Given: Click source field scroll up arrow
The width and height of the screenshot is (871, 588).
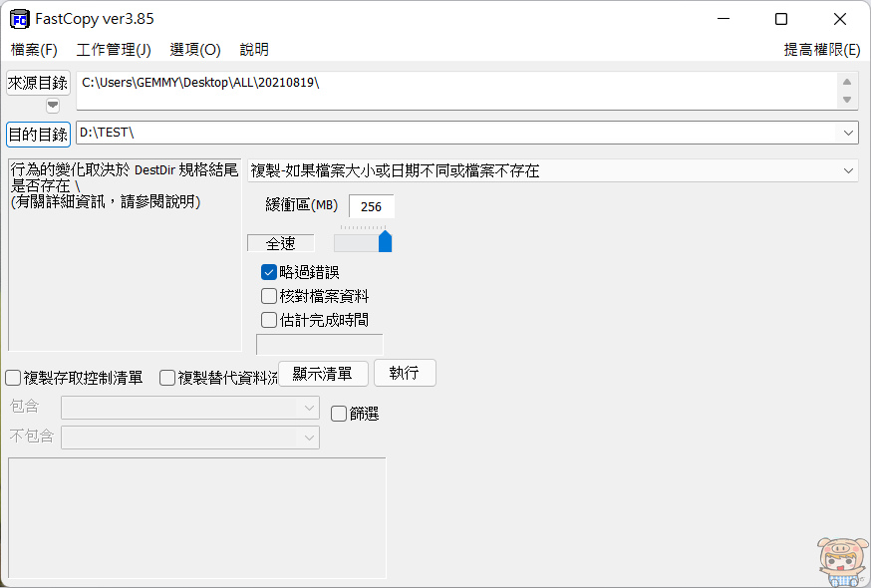Looking at the screenshot, I should 847,82.
